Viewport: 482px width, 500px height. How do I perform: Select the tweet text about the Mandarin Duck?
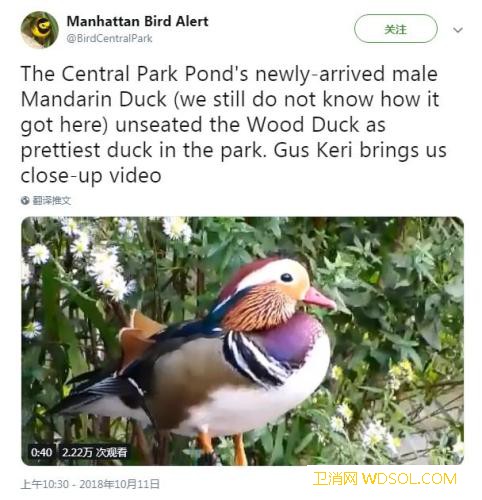coord(233,124)
